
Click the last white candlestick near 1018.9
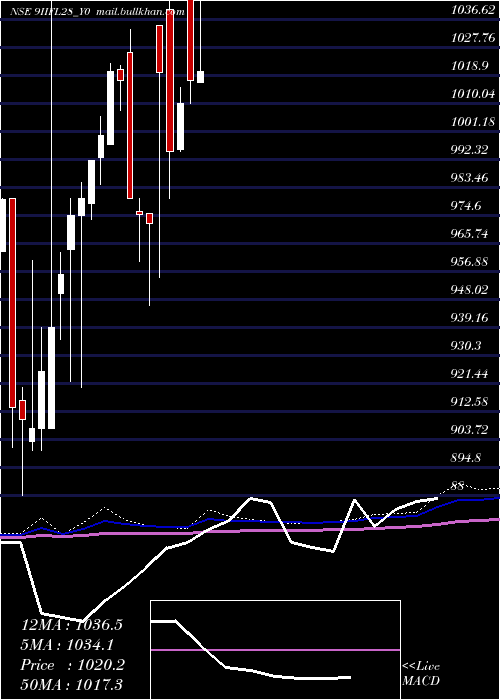coord(200,77)
